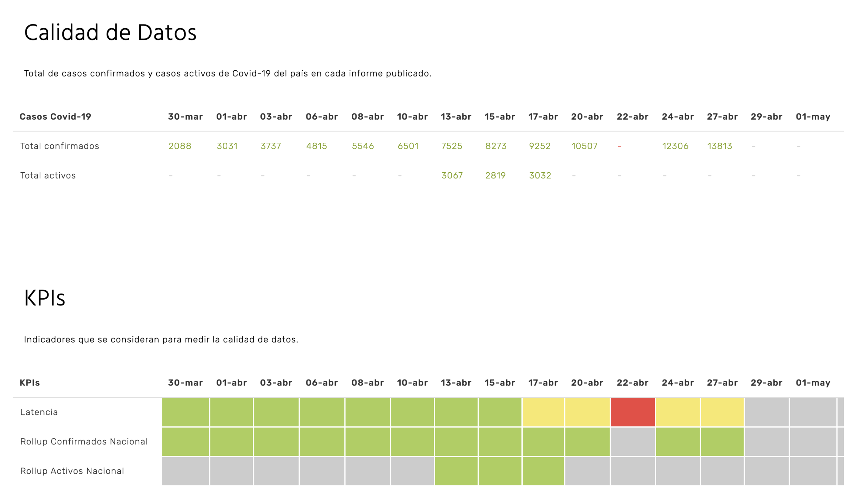Click the KPIs column header in the KPI table
Screen dimensions: 862x504
point(30,383)
